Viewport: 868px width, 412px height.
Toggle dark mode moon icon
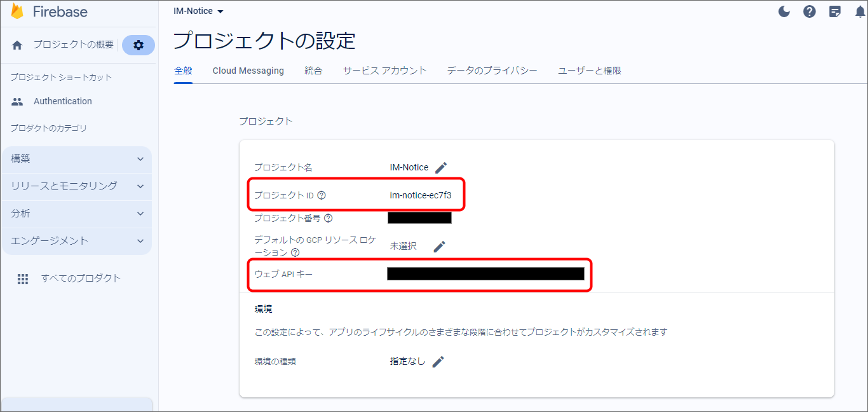(784, 11)
